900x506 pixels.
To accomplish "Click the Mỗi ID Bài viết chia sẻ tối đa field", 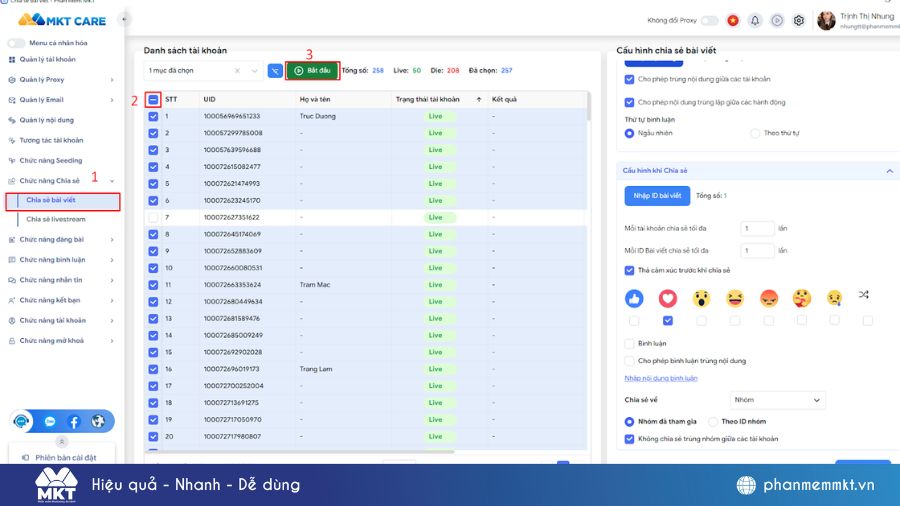I will 757,251.
